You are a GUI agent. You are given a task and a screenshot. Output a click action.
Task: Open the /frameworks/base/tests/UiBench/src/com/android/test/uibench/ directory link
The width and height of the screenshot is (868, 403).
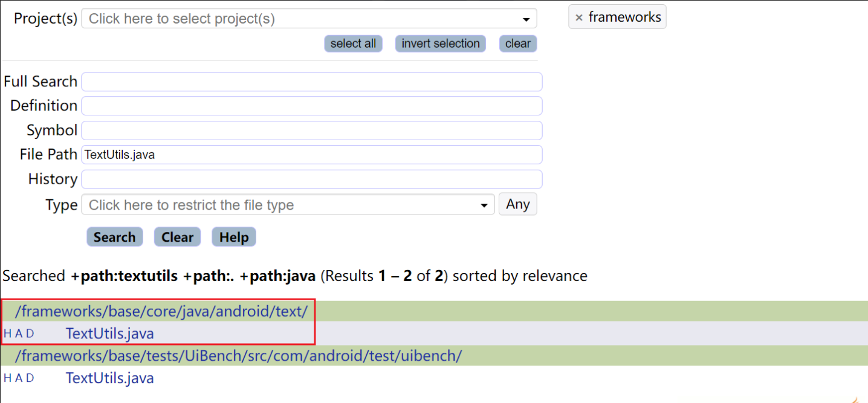coord(238,356)
